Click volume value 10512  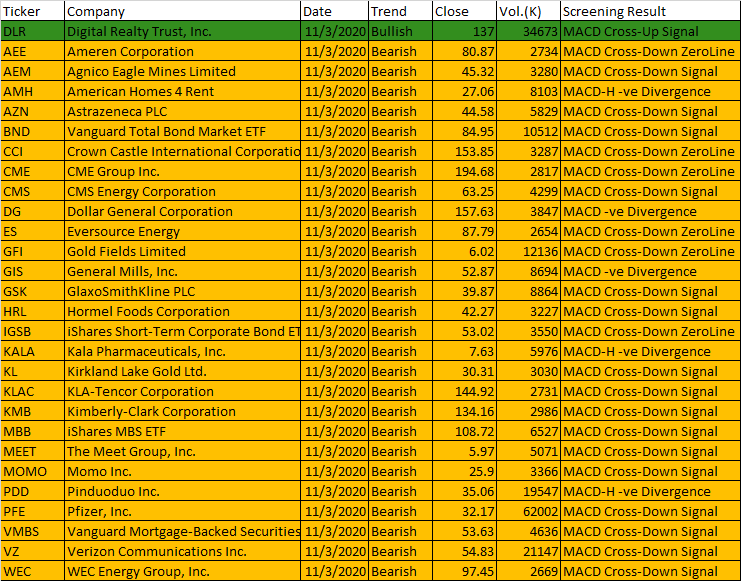point(528,131)
